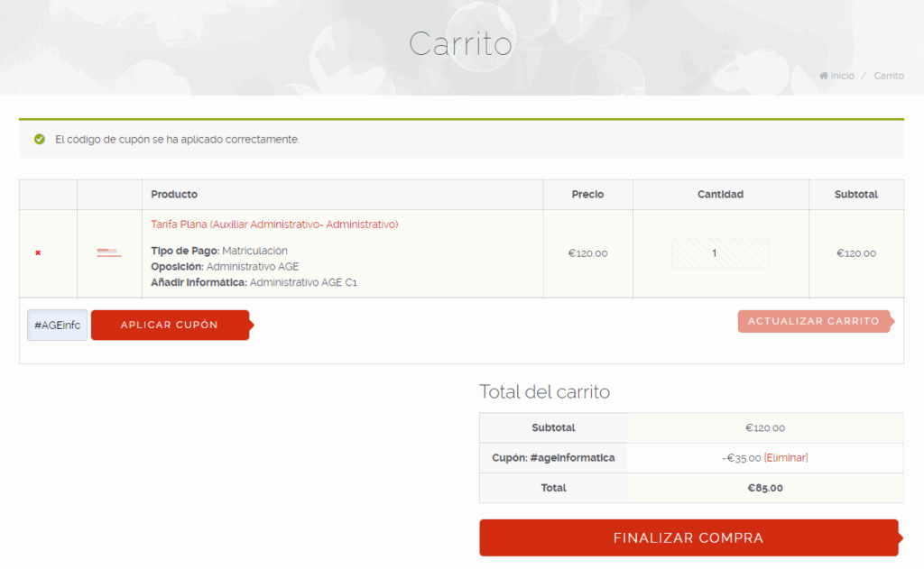924x569 pixels.
Task: Remove the Tarifa Plana item with the red X
Action: 38,252
